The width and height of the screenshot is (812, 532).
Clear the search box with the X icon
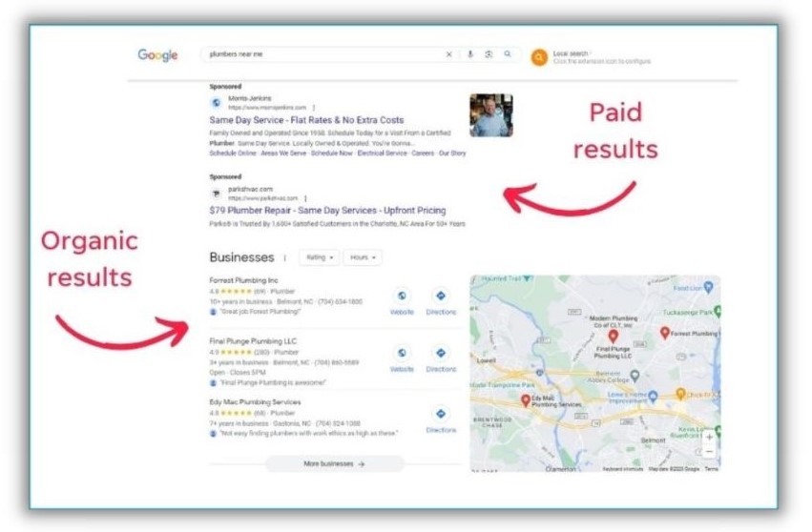tap(448, 55)
